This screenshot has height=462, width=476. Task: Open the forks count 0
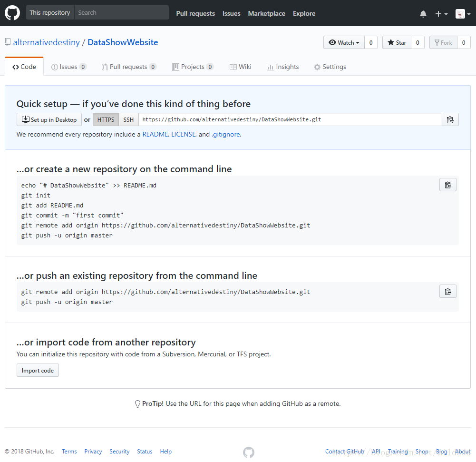point(464,42)
